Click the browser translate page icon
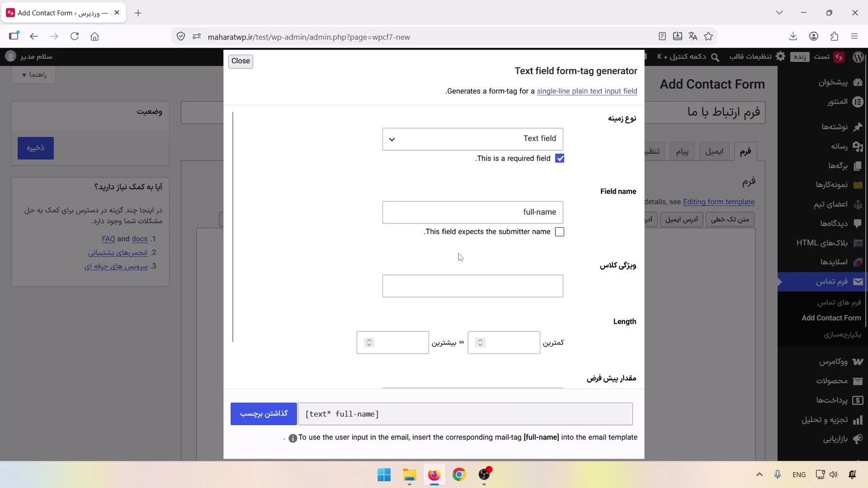868x488 pixels. pyautogui.click(x=693, y=36)
